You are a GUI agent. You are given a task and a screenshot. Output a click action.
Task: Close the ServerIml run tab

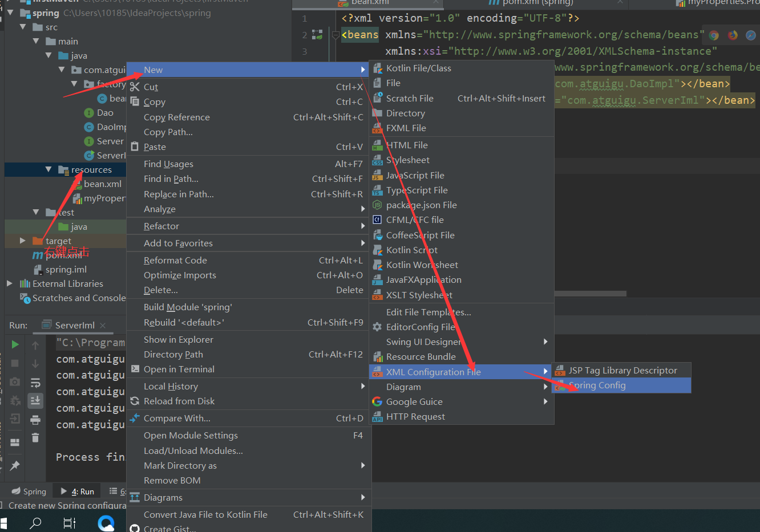pyautogui.click(x=103, y=326)
